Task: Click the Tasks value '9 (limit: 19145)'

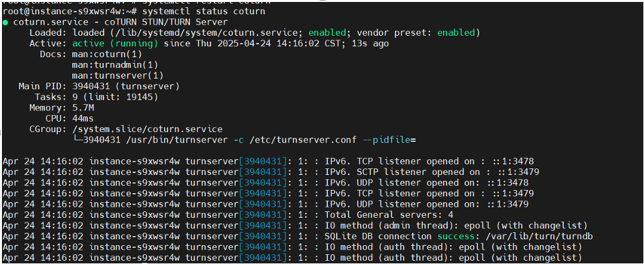Action: (115, 97)
